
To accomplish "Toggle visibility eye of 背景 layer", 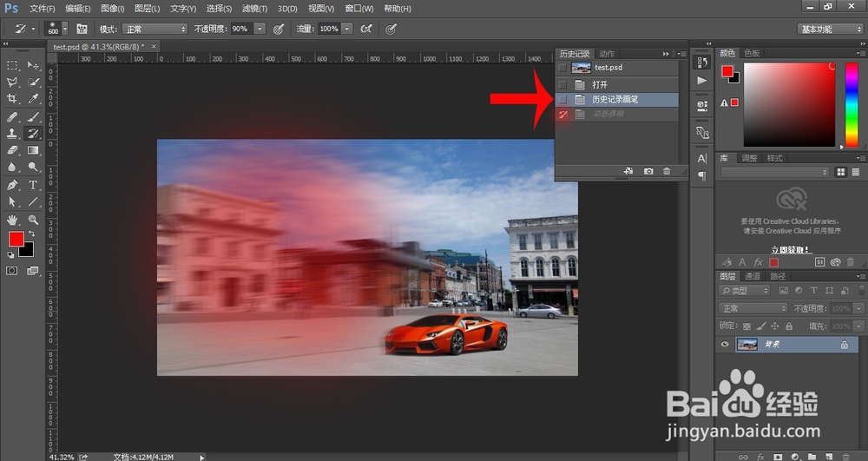I will point(725,344).
